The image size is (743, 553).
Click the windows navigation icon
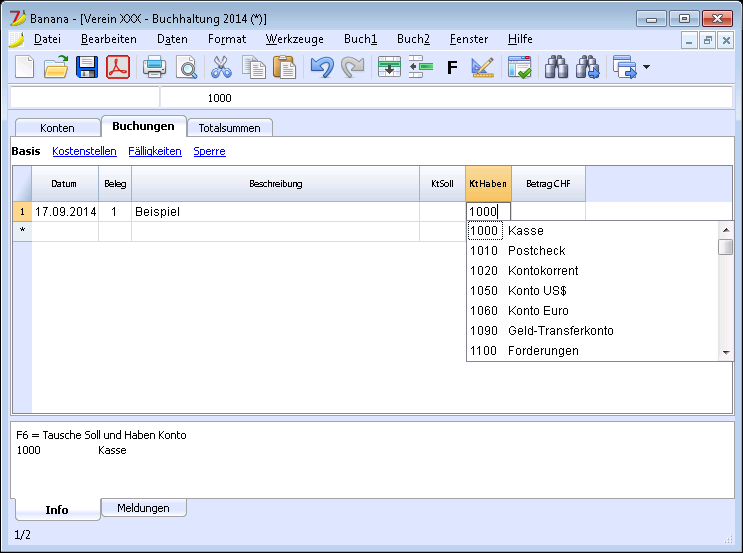pyautogui.click(x=625, y=67)
